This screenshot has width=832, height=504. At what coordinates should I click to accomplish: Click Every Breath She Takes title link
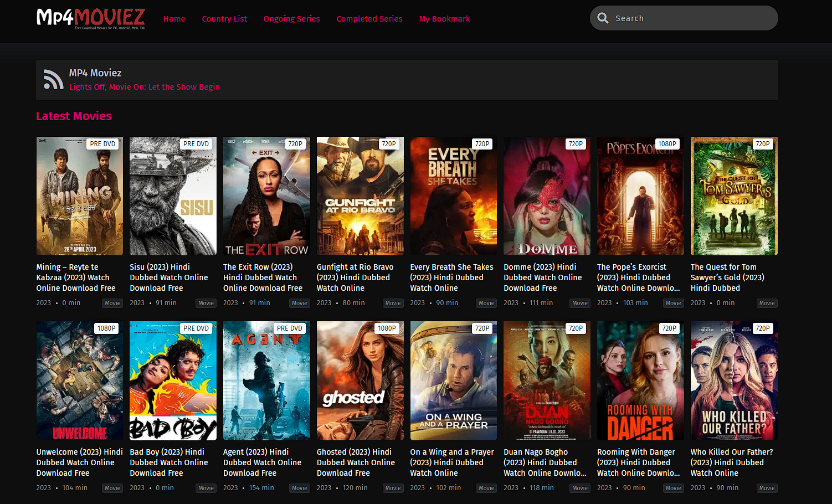coord(451,277)
